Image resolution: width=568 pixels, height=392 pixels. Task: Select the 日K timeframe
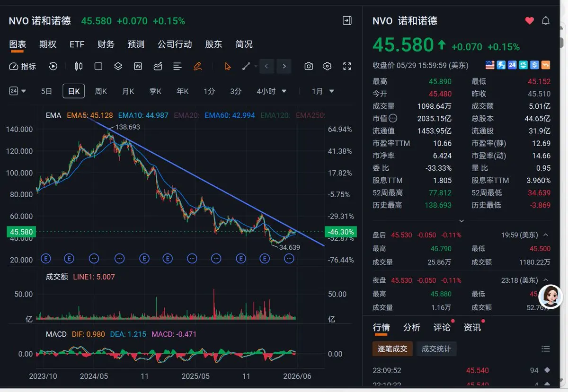74,91
